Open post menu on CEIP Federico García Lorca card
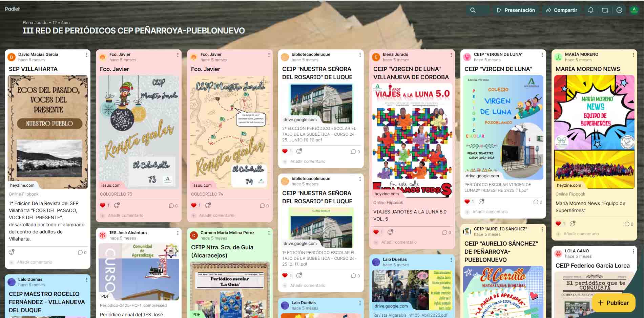 point(633,251)
